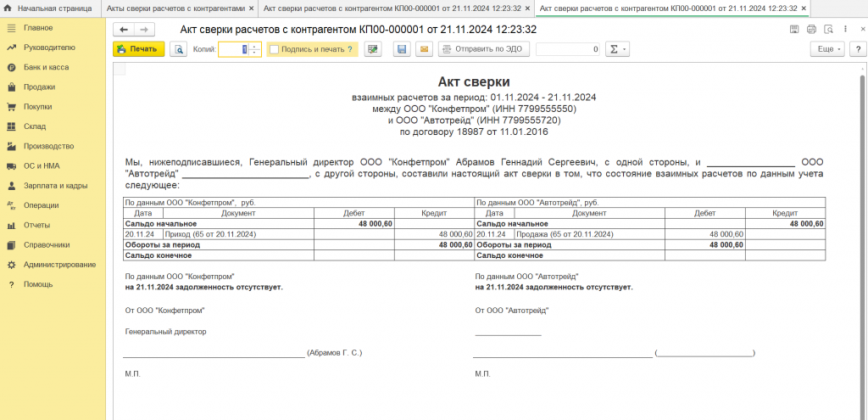Click the Акт сверки heading

(474, 82)
